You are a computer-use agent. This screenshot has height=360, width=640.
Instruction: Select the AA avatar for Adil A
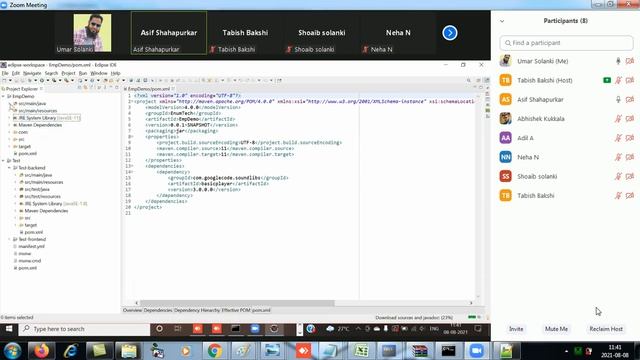505,138
